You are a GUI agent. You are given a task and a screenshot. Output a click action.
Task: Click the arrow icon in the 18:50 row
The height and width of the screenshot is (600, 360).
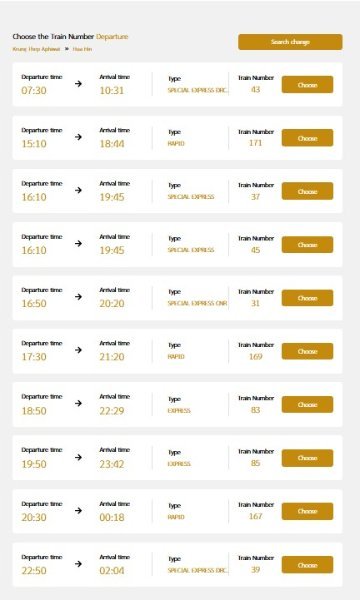pyautogui.click(x=78, y=403)
